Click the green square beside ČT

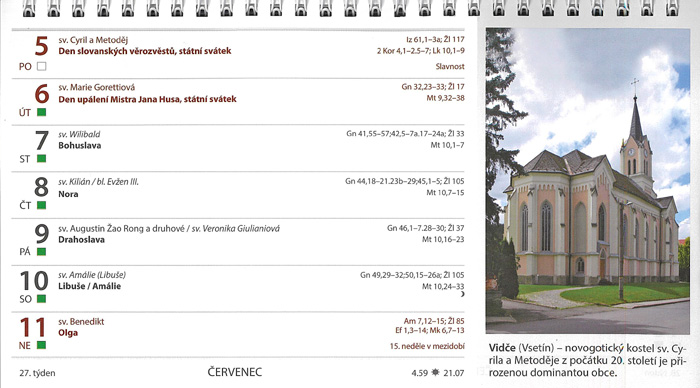click(42, 205)
